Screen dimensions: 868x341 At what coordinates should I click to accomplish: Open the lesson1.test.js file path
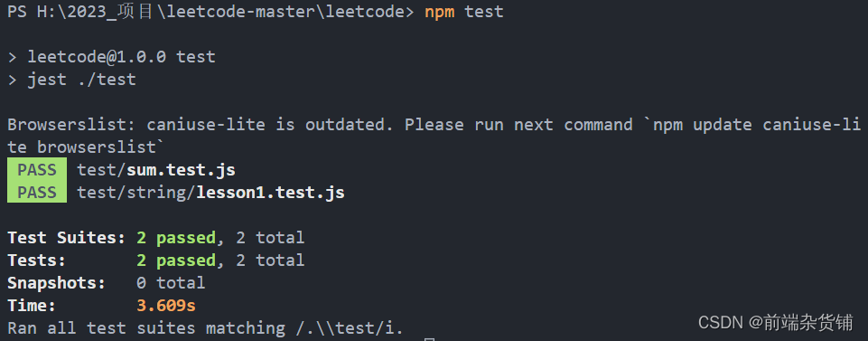pos(210,193)
